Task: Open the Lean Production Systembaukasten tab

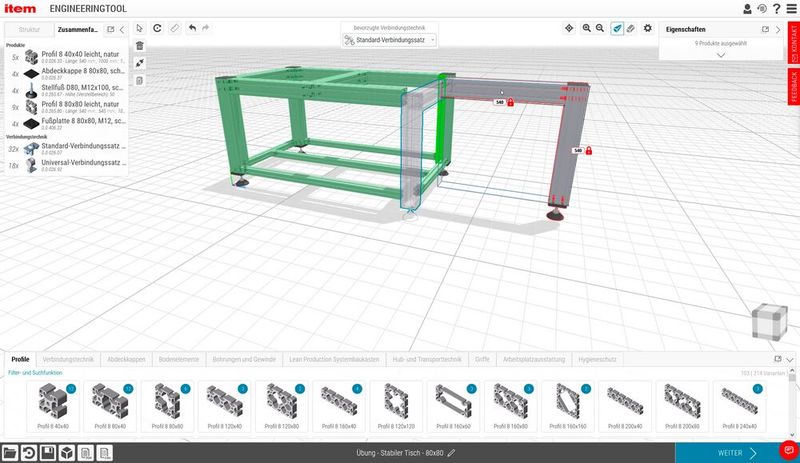Action: point(334,359)
